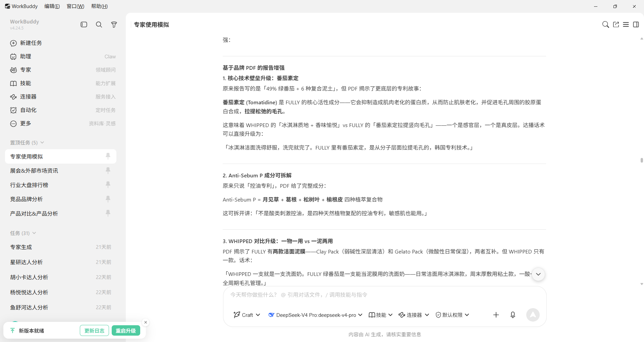Screen dimensions: 644x342
Task: Open the 编辑(E) menu
Action: pos(52,6)
